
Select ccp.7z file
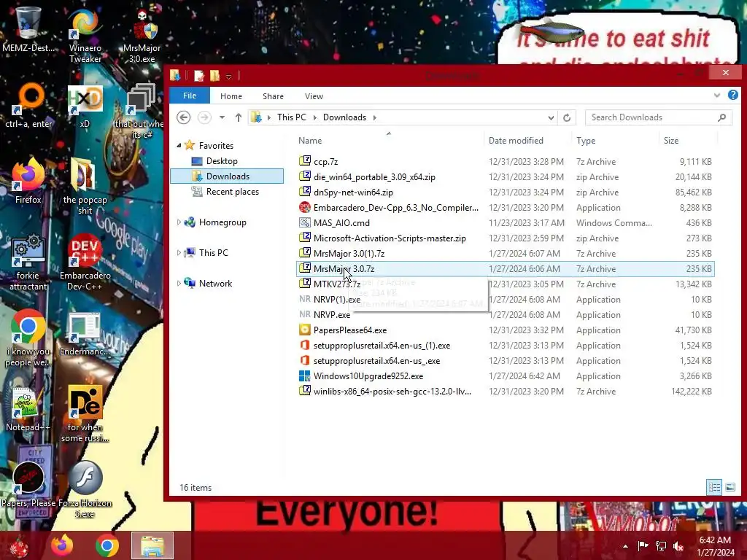coord(505,161)
